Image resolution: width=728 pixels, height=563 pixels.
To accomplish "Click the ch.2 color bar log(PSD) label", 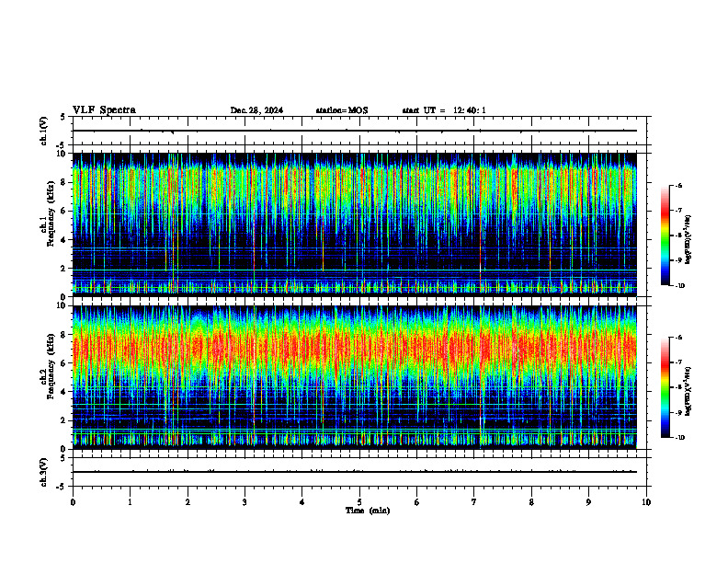I will point(688,392).
